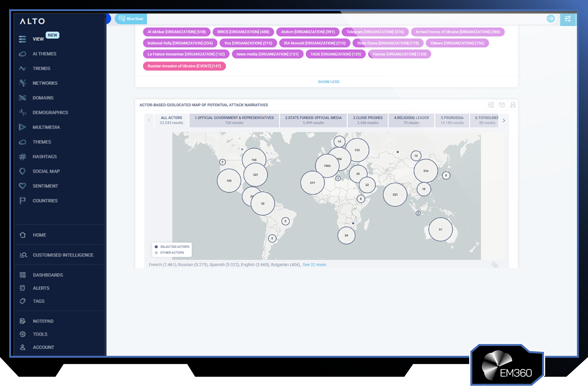Open Customised Intelligence
This screenshot has width=588, height=392.
click(x=63, y=255)
